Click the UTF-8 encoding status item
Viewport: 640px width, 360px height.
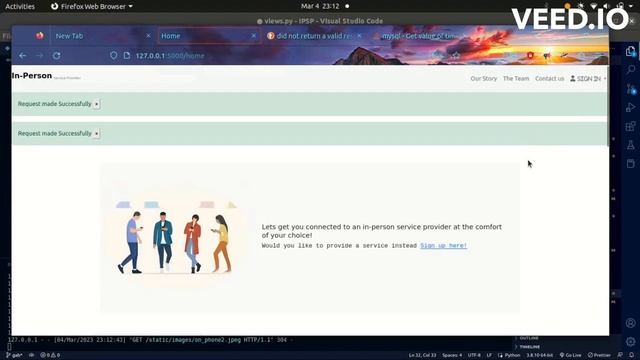coord(474,355)
